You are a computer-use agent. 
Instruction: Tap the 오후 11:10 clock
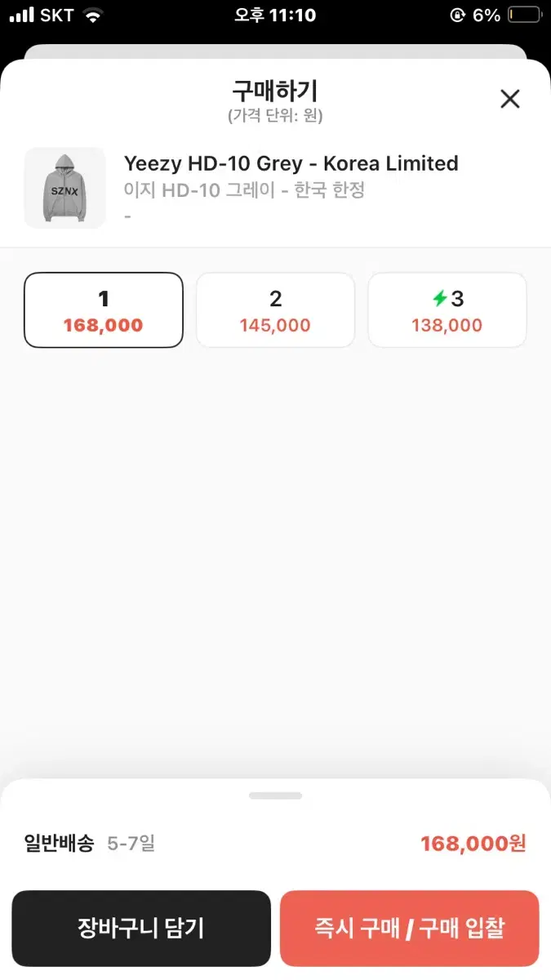275,16
